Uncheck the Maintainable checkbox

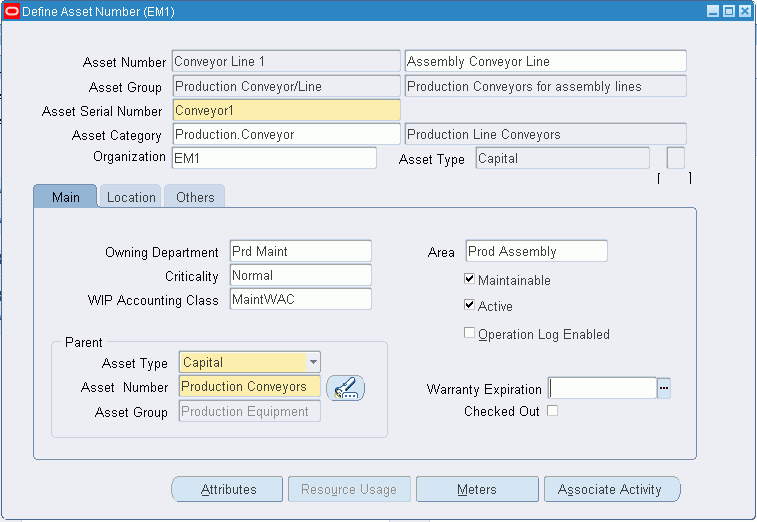tap(469, 279)
